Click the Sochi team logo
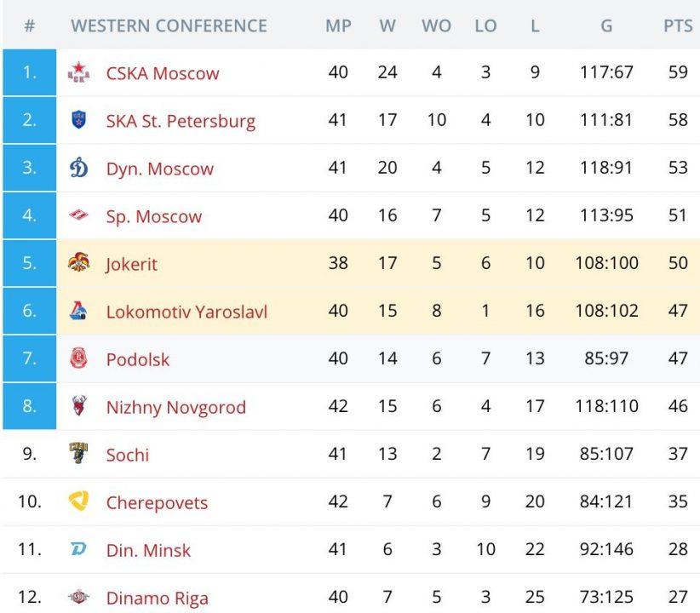700x613 pixels. [x=78, y=455]
